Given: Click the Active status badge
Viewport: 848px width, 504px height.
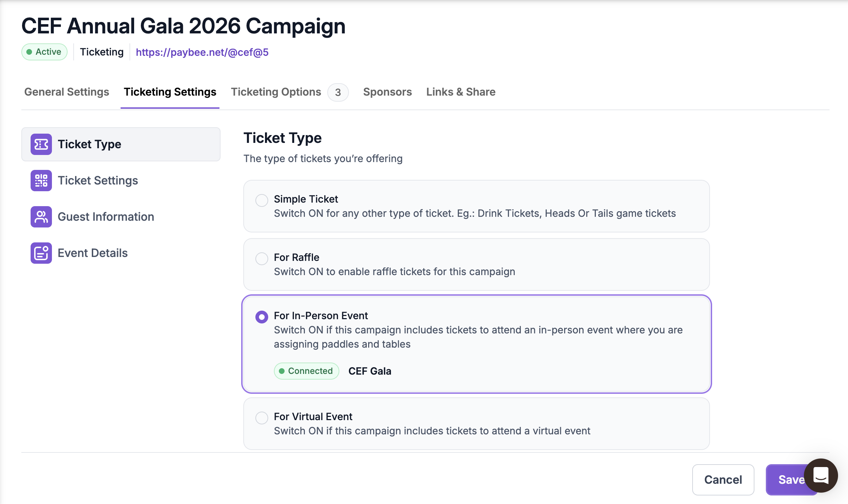Looking at the screenshot, I should coord(44,52).
